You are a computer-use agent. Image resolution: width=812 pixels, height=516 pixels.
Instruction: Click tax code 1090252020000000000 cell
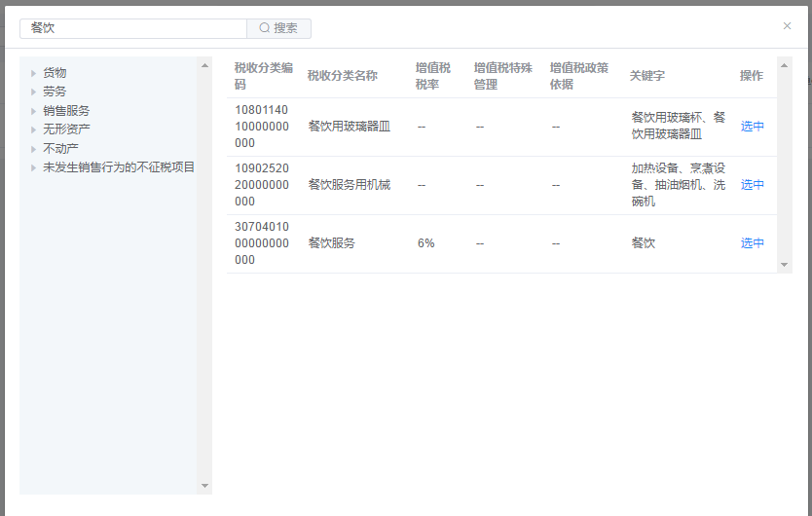tap(262, 185)
